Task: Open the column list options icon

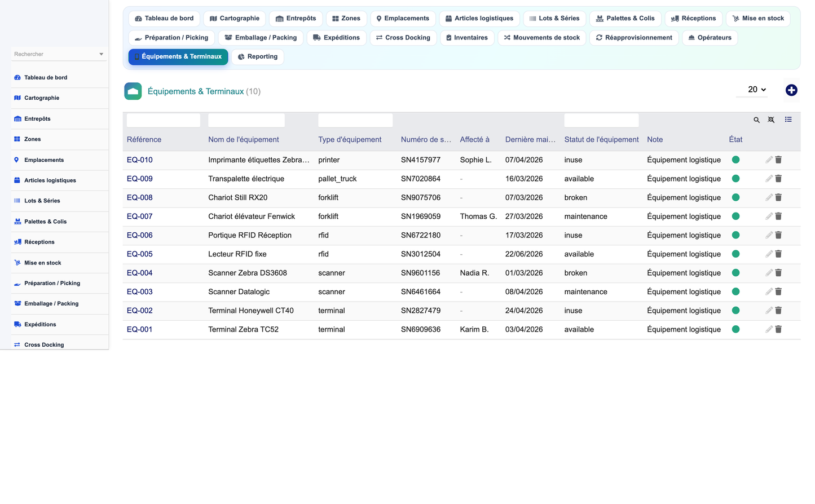Action: click(788, 120)
